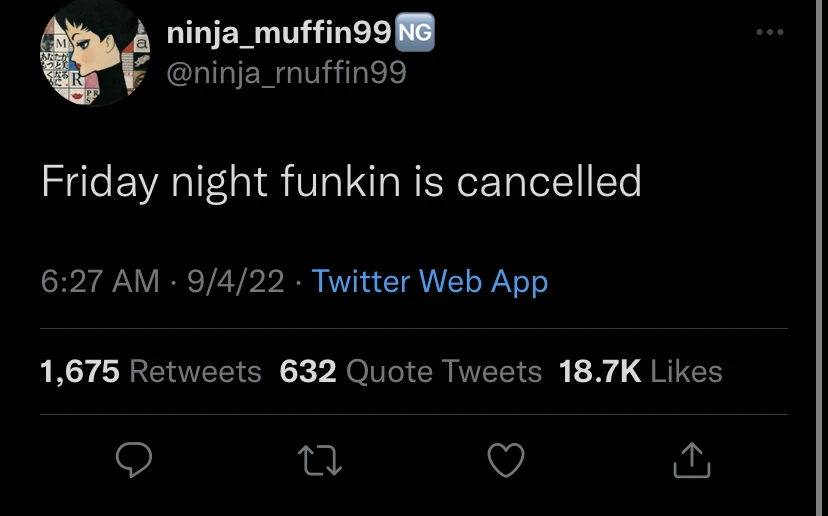This screenshot has height=516, width=828.
Task: Click the ninja_muffin99 display name
Action: pos(277,34)
